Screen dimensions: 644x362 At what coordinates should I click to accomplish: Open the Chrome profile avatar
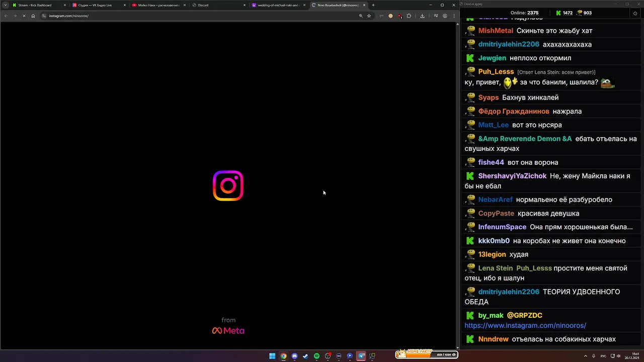point(445,16)
